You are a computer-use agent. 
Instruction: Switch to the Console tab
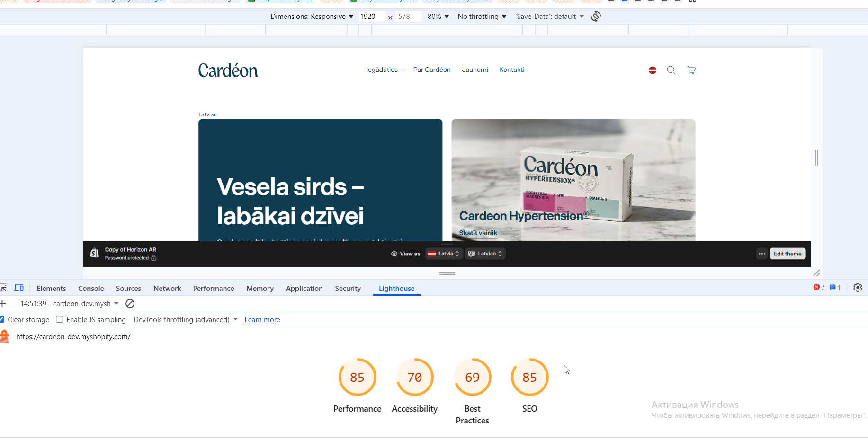coord(91,288)
